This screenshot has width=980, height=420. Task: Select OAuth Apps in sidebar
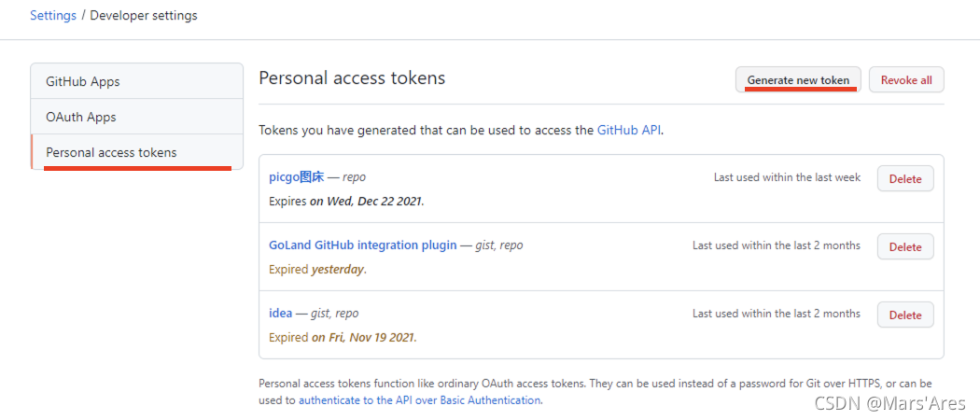[x=136, y=117]
